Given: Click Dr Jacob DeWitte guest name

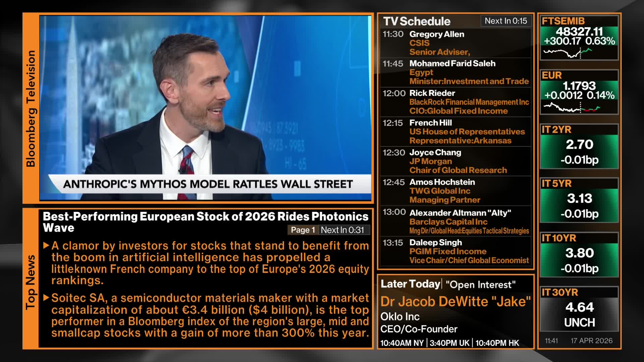Looking at the screenshot, I should point(455,302).
